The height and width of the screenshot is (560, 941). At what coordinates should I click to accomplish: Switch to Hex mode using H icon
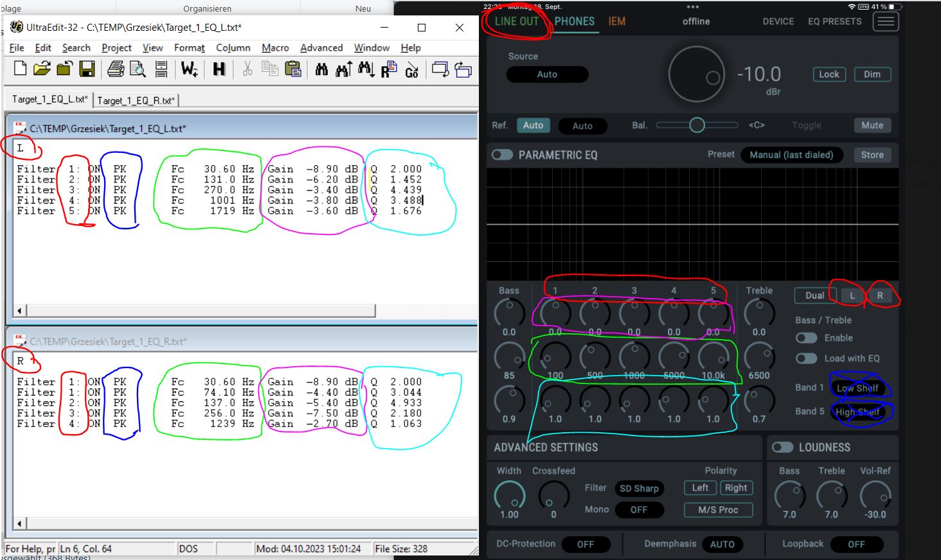[x=219, y=69]
